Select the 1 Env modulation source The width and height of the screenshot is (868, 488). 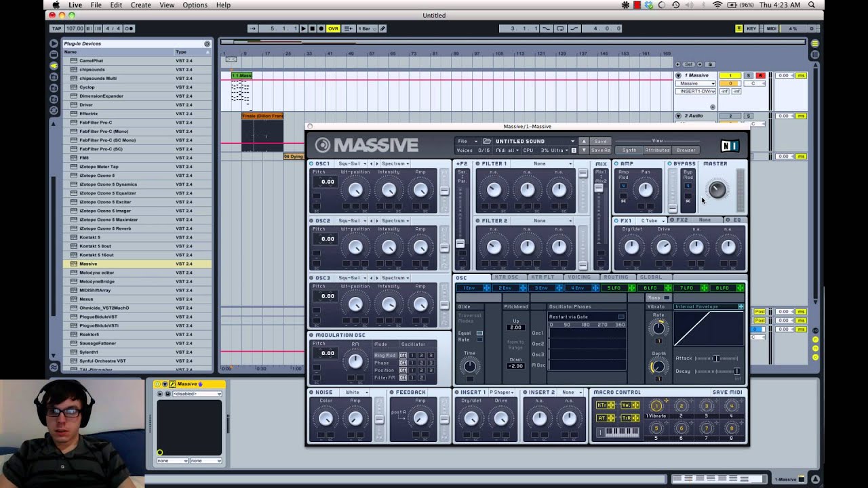(469, 288)
